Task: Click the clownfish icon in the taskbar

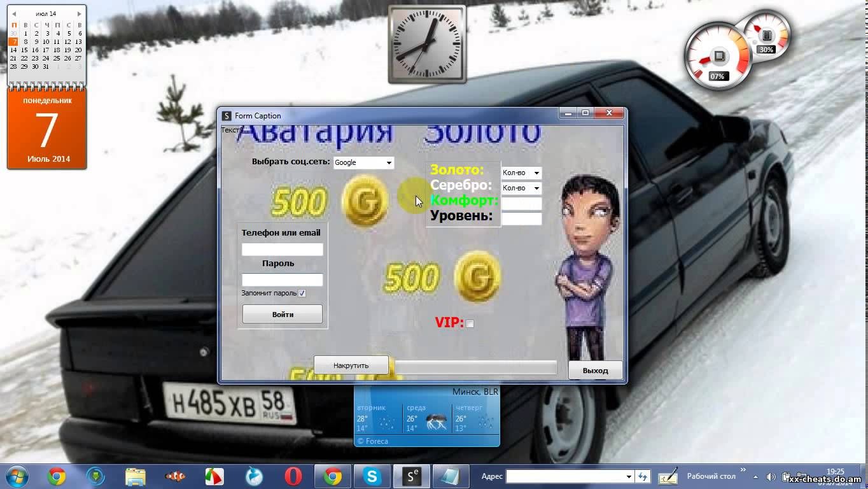Action: (x=174, y=476)
